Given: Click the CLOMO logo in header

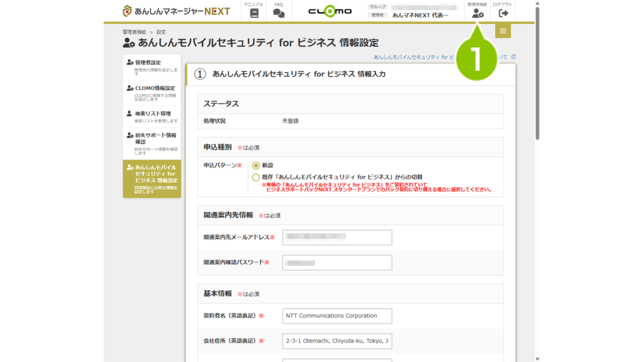Looking at the screenshot, I should pos(330,11).
